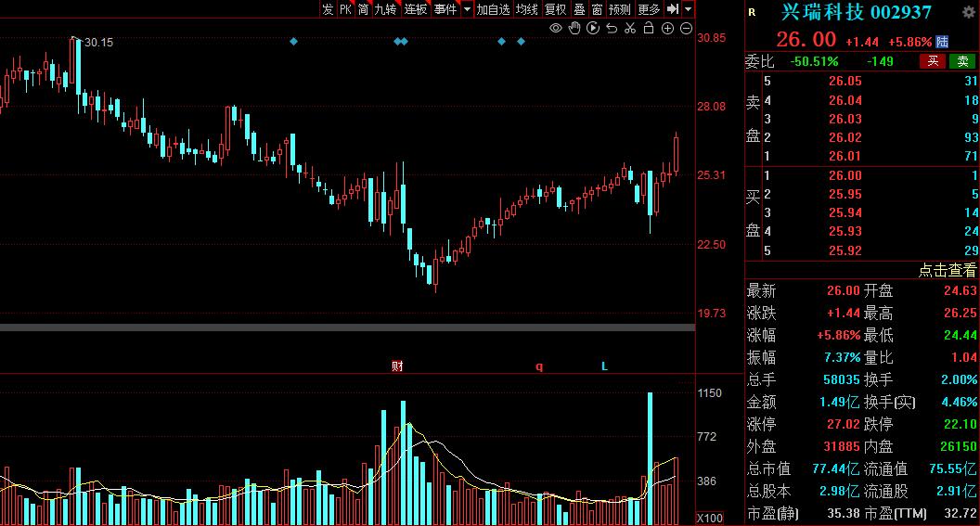The image size is (980, 526).
Task: Expand the dropdown arrow next to 事件
Action: click(x=467, y=8)
